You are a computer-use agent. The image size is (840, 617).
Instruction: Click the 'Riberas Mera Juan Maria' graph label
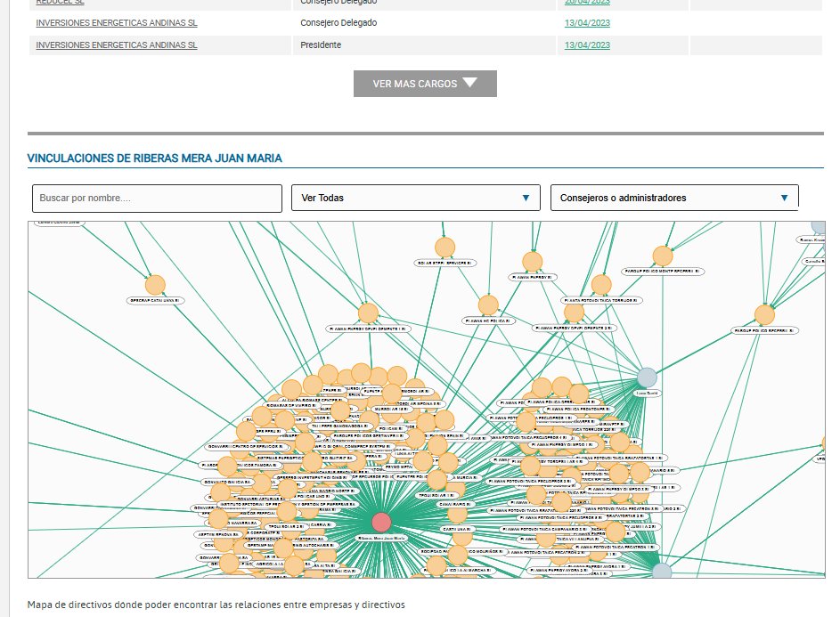click(382, 538)
